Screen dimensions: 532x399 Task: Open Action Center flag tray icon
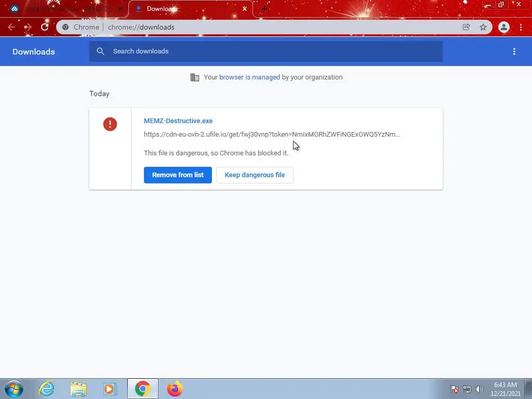click(x=455, y=389)
